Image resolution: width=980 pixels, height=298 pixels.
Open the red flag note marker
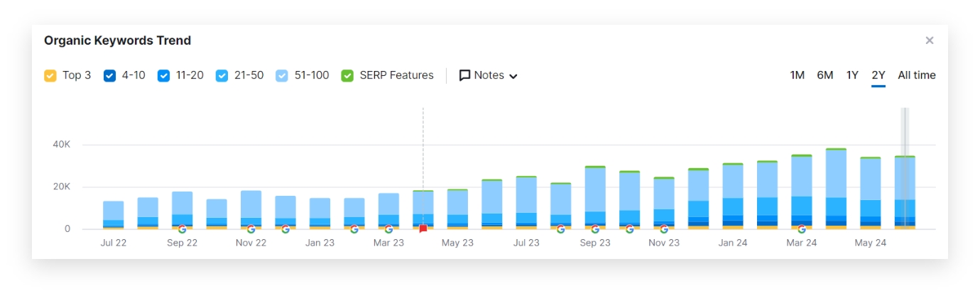423,229
